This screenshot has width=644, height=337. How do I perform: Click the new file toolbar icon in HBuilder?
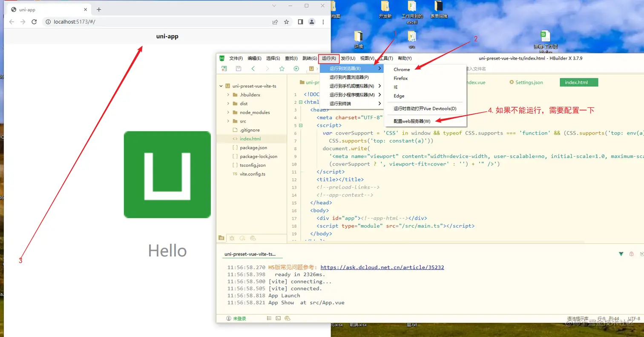pyautogui.click(x=224, y=69)
